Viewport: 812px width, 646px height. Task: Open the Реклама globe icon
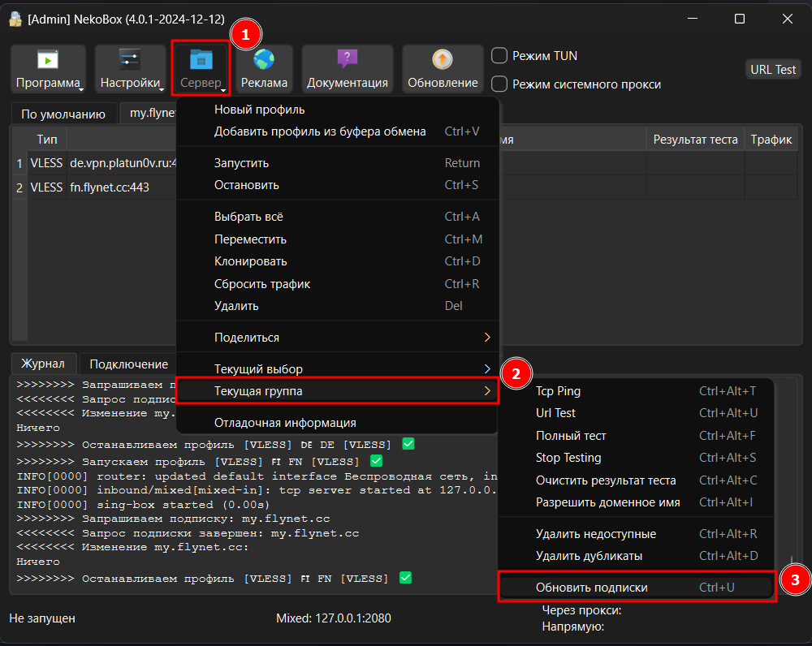point(263,60)
